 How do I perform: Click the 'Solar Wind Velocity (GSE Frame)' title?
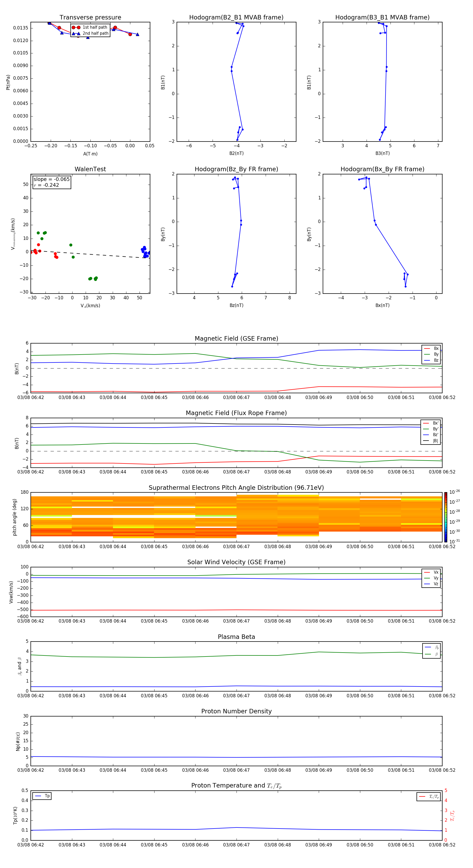[236, 562]
